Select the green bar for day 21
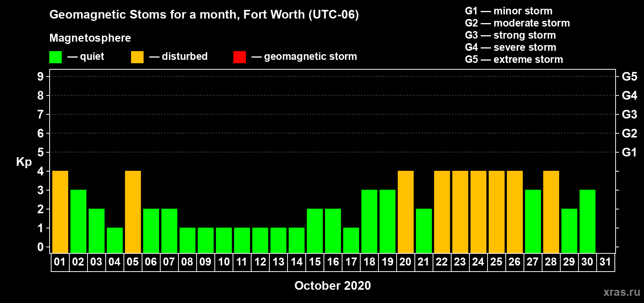 pos(424,231)
